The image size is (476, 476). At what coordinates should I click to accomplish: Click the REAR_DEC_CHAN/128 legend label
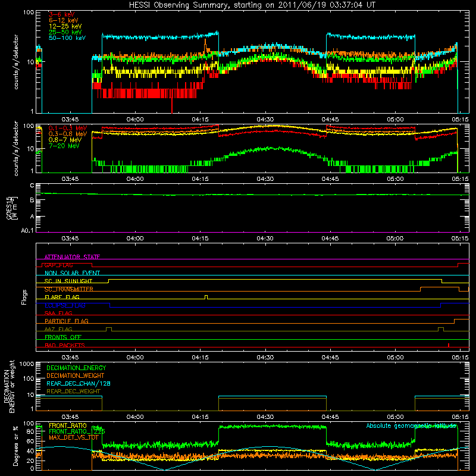pos(79,383)
